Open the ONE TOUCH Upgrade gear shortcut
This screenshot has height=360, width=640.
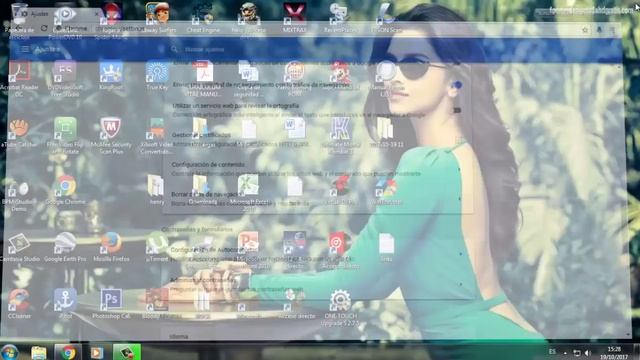(340, 307)
